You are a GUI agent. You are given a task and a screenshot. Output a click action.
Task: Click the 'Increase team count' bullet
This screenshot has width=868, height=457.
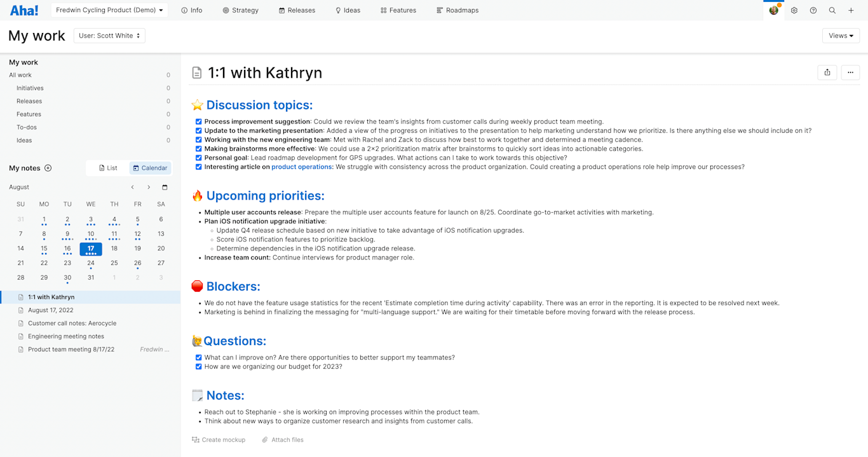pyautogui.click(x=309, y=258)
